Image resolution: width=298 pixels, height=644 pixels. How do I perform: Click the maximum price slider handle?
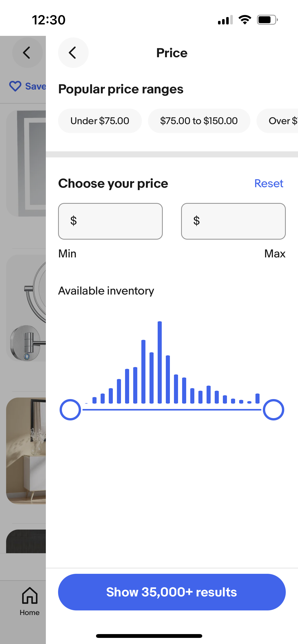point(273,410)
